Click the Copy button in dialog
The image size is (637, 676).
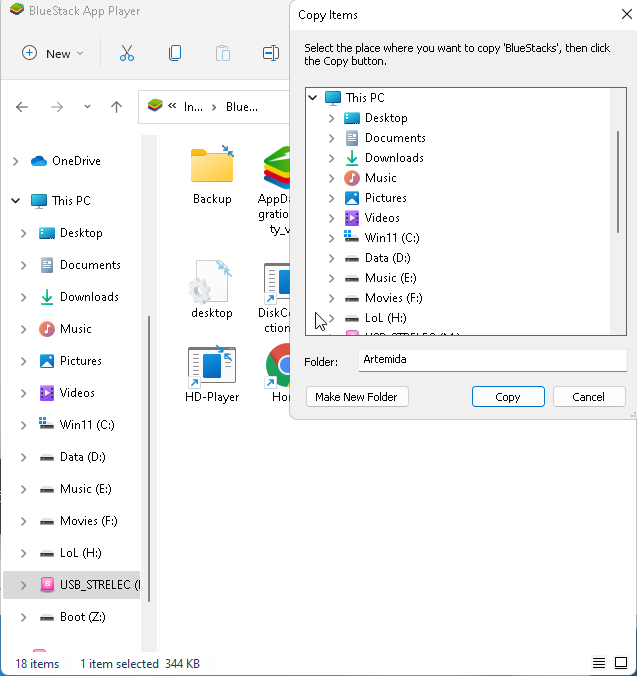click(x=508, y=397)
